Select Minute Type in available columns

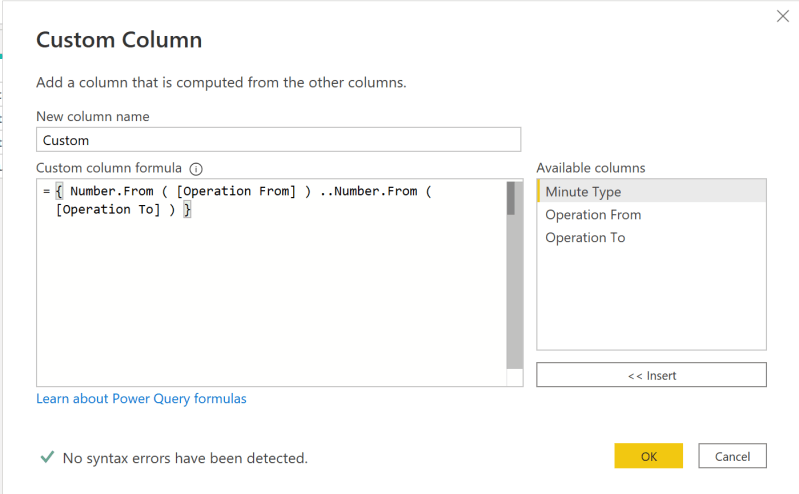click(x=651, y=191)
